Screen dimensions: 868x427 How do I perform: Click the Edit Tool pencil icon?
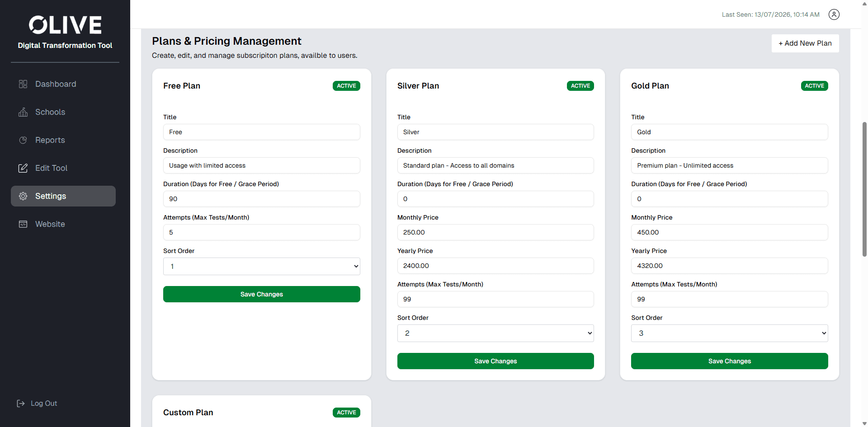click(23, 168)
